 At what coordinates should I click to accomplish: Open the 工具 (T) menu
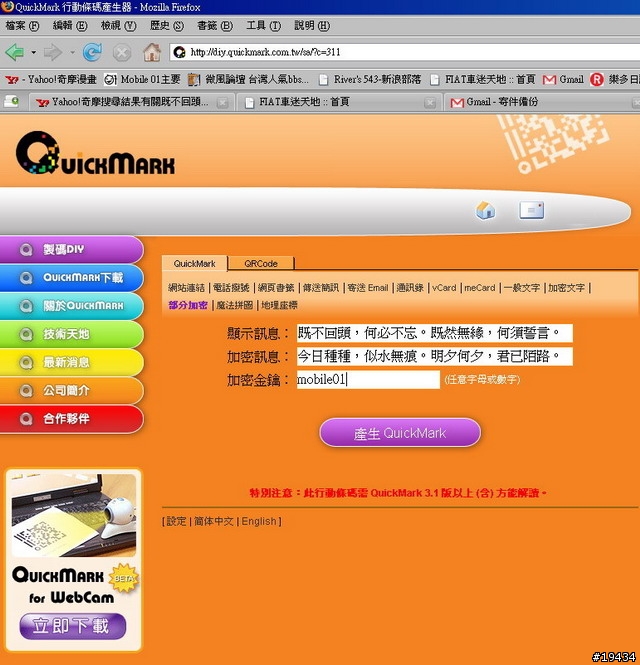pos(263,26)
